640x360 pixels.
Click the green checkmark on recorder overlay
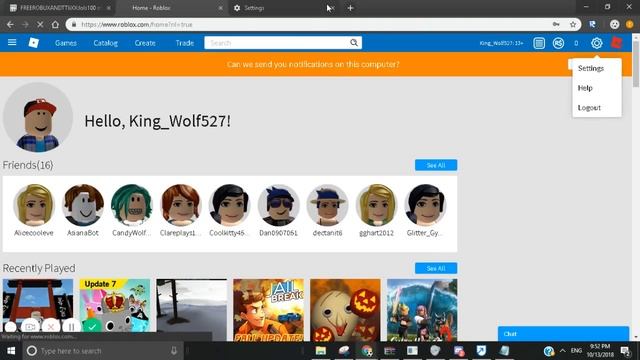point(92,327)
